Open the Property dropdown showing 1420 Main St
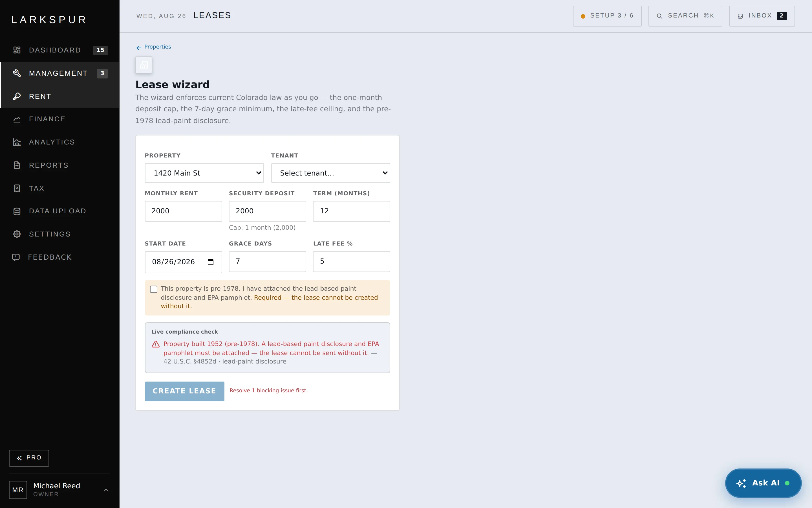 pos(204,173)
